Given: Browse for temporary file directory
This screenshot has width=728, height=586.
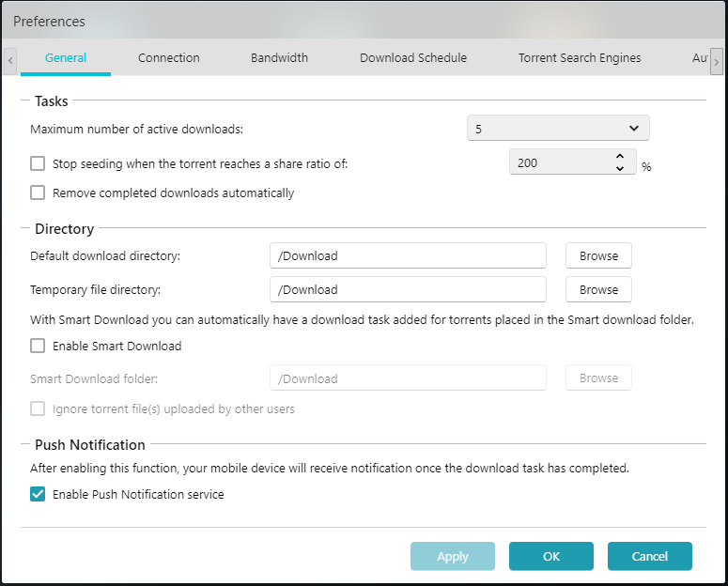Looking at the screenshot, I should [598, 290].
